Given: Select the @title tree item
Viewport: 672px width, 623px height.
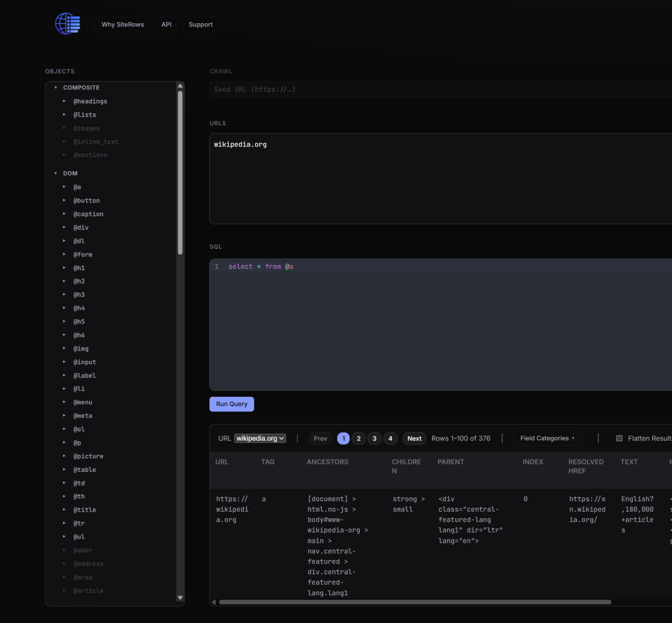Looking at the screenshot, I should click(x=85, y=510).
